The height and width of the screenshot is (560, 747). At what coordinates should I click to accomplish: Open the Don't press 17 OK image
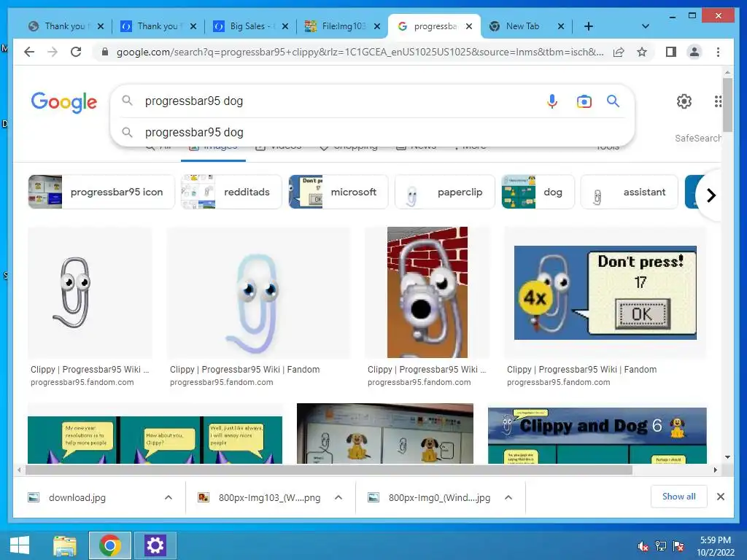(x=605, y=292)
